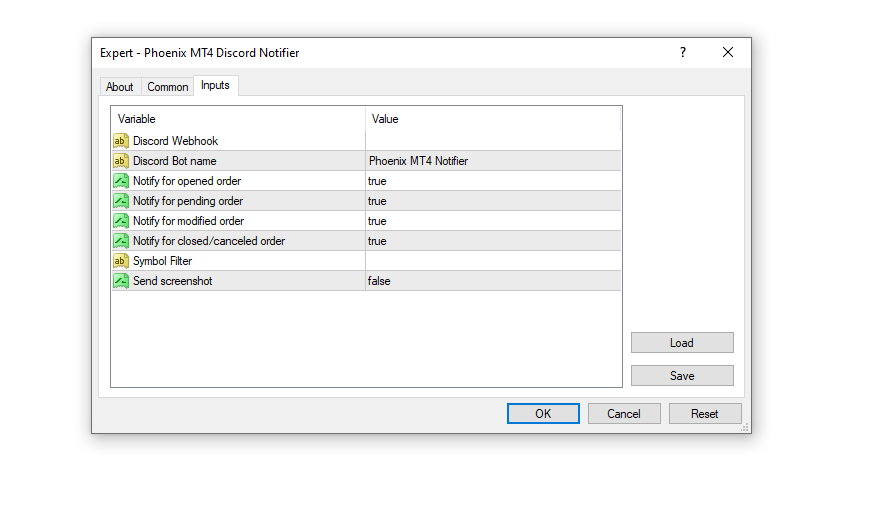Click the Notify for opened order boolean icon

pos(121,181)
